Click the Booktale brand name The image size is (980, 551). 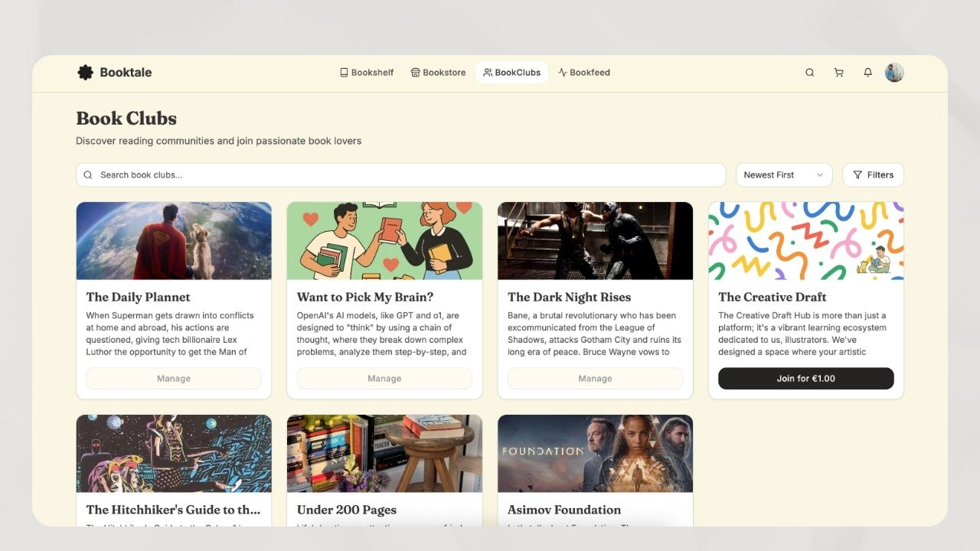point(126,73)
